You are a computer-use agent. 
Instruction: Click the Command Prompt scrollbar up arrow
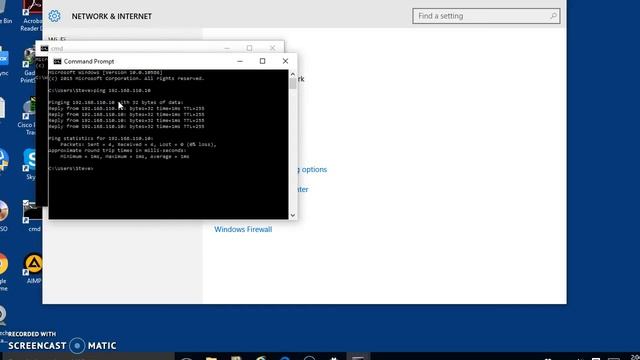click(293, 74)
